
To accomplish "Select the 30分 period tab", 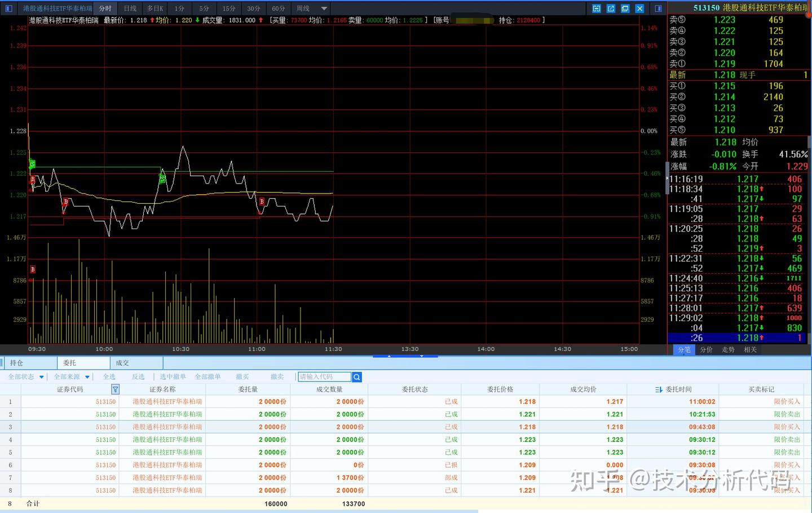I will 254,8.
